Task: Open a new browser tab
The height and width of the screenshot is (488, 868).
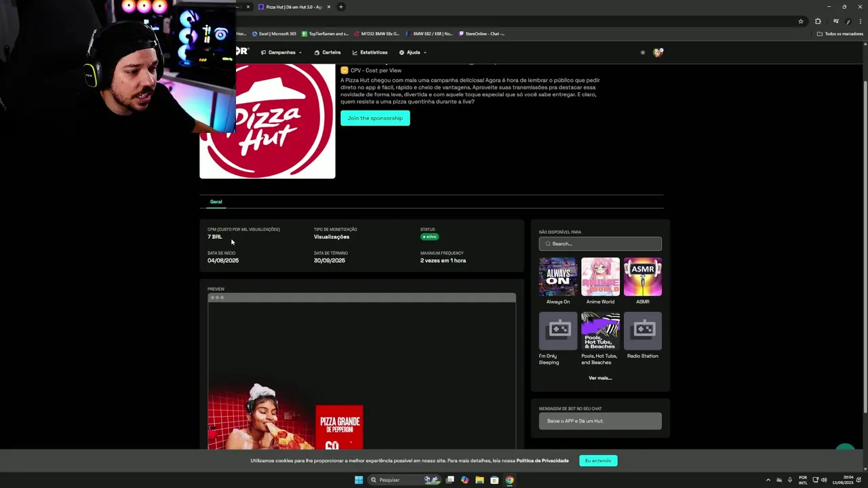Action: coord(341,7)
